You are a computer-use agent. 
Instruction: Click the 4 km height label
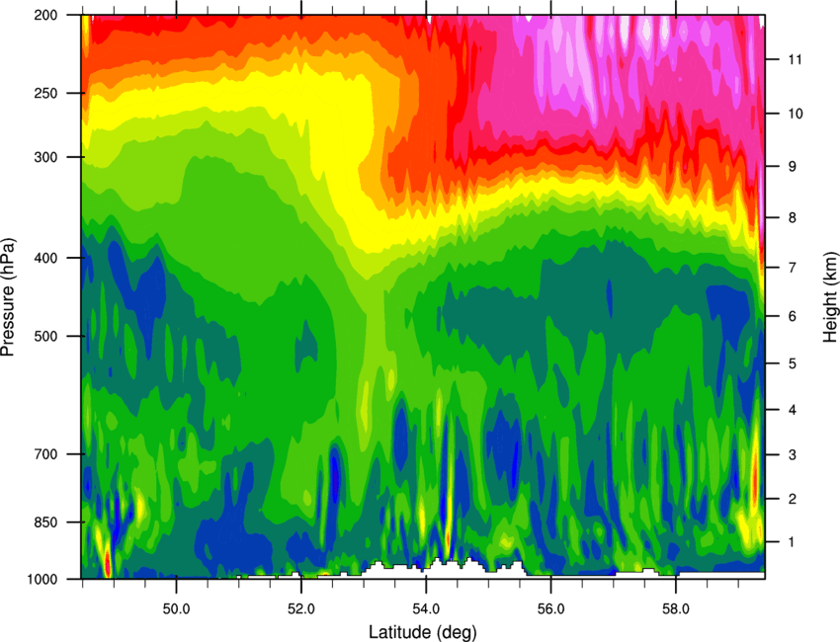coord(793,410)
